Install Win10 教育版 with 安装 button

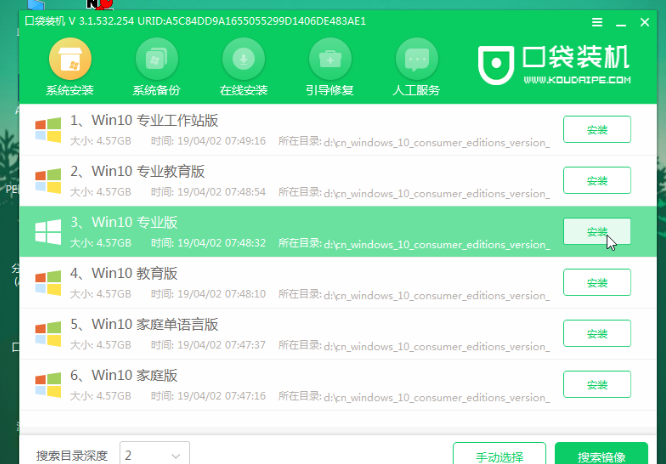(x=597, y=283)
